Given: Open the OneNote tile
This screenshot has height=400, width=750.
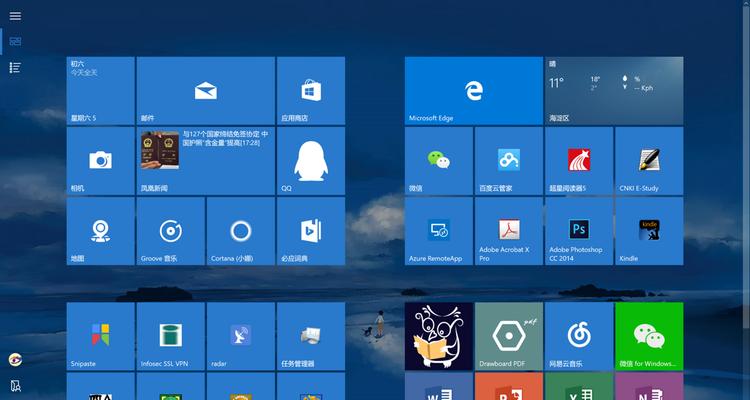Looking at the screenshot, I should click(x=649, y=386).
